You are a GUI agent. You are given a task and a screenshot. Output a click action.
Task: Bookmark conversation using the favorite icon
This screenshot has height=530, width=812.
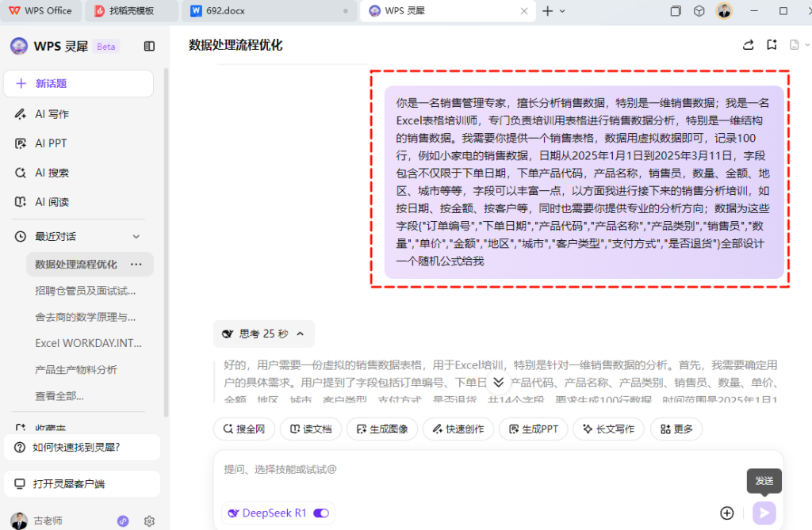pyautogui.click(x=772, y=45)
